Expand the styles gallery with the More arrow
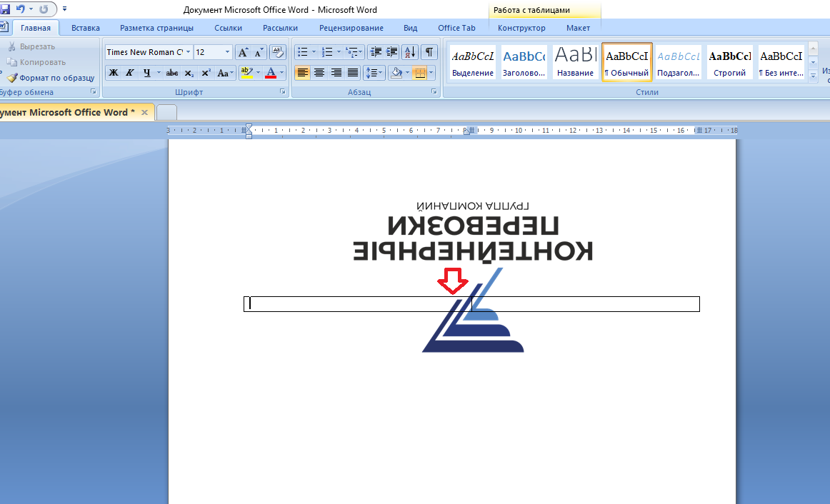Image resolution: width=830 pixels, height=504 pixels. (814, 76)
